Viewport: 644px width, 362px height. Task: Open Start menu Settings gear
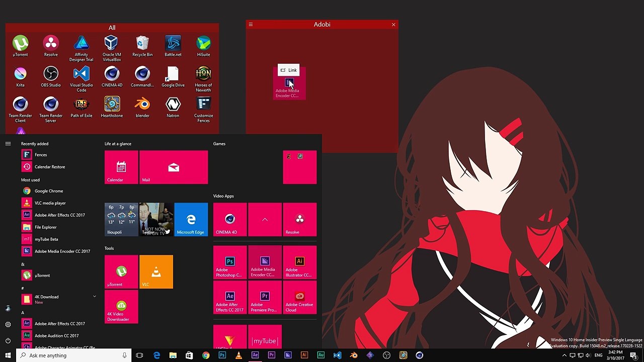click(x=8, y=324)
